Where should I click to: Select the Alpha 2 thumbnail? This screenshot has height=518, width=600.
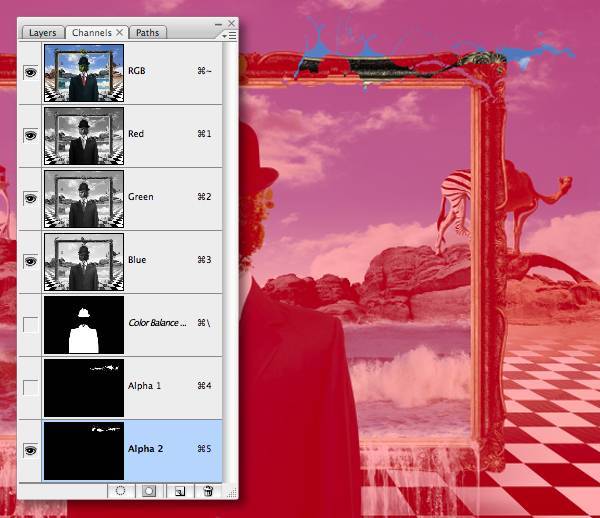pyautogui.click(x=84, y=451)
